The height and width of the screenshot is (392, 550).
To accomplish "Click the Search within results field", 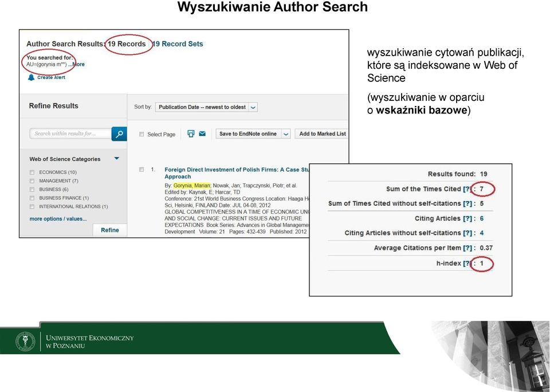I will [x=70, y=134].
